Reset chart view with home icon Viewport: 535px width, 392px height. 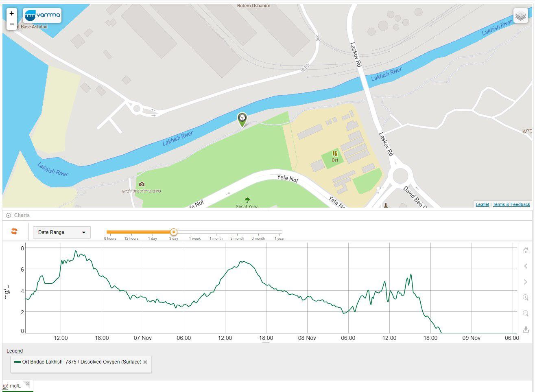pyautogui.click(x=526, y=250)
